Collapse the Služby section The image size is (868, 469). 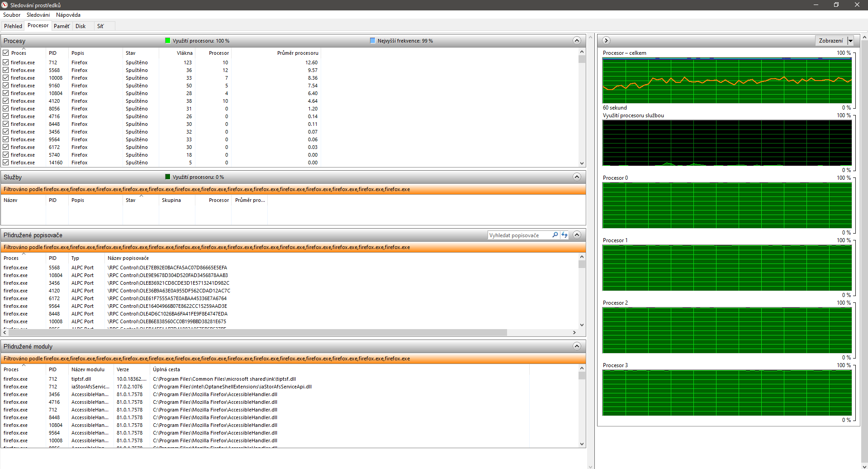(x=577, y=177)
